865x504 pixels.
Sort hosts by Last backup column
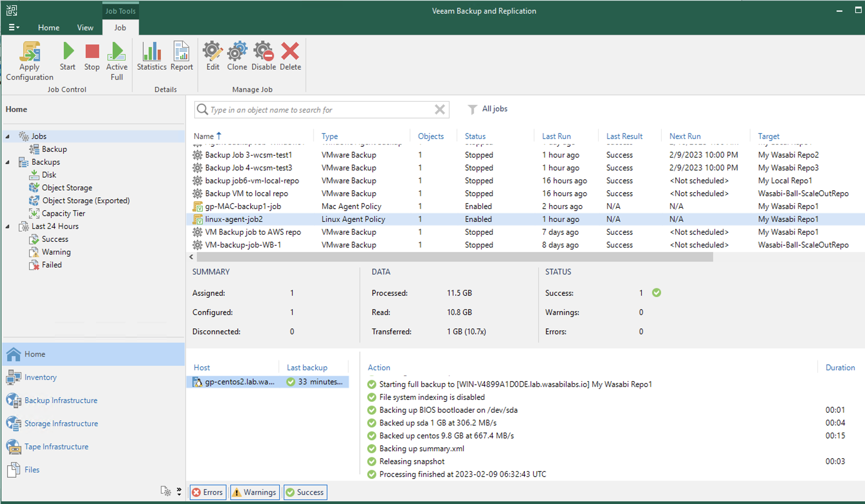(x=307, y=368)
